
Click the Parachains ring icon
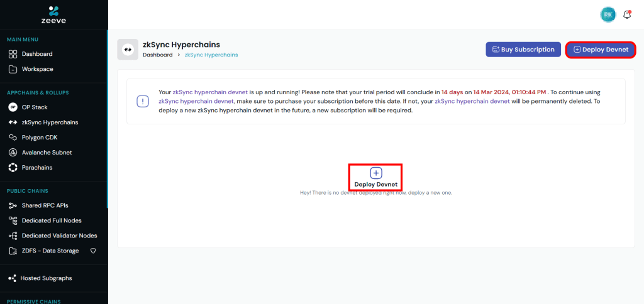click(13, 168)
